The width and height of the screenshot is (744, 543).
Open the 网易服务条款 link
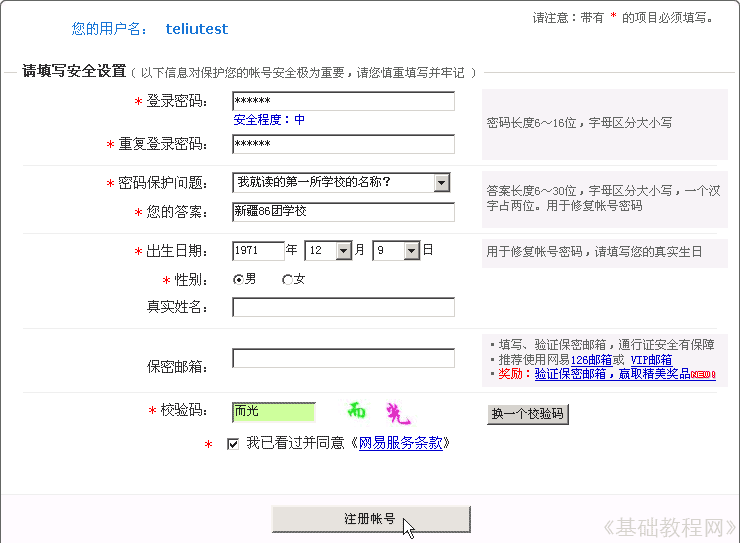click(x=400, y=443)
